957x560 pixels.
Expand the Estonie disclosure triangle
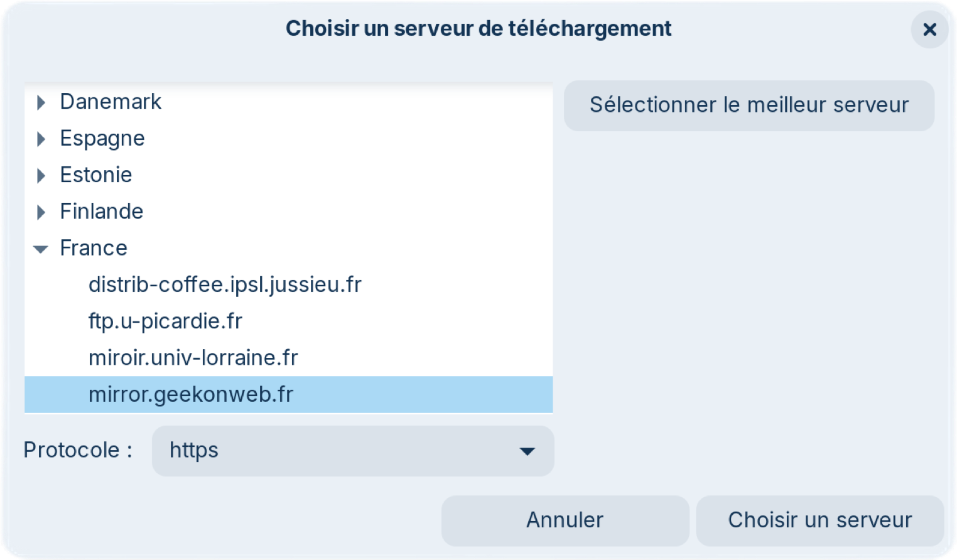[x=41, y=175]
